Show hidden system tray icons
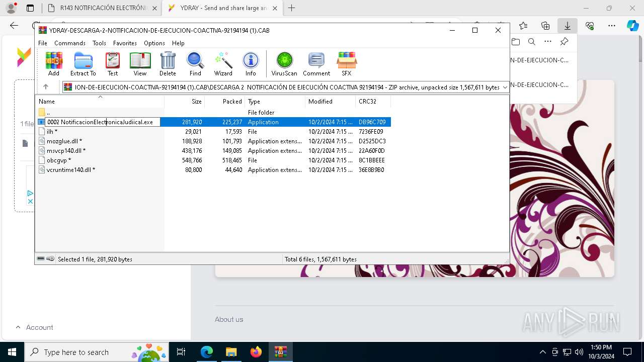Image resolution: width=644 pixels, height=362 pixels. point(542,352)
